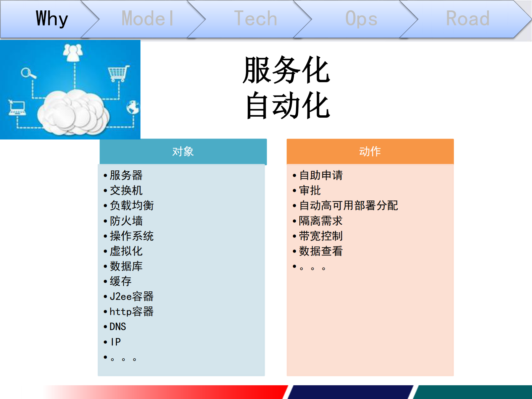Select the 操作系统 list item
The width and height of the screenshot is (532, 399).
132,236
